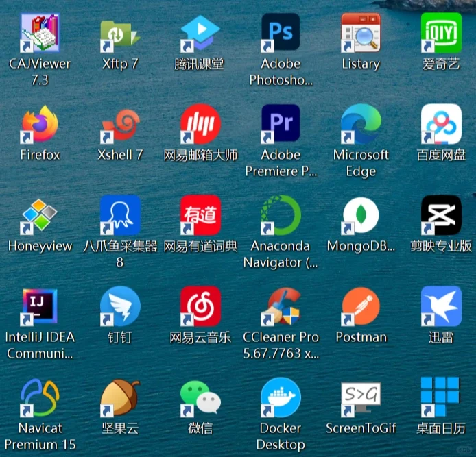Click the MongoDB leaf icon

[361, 215]
